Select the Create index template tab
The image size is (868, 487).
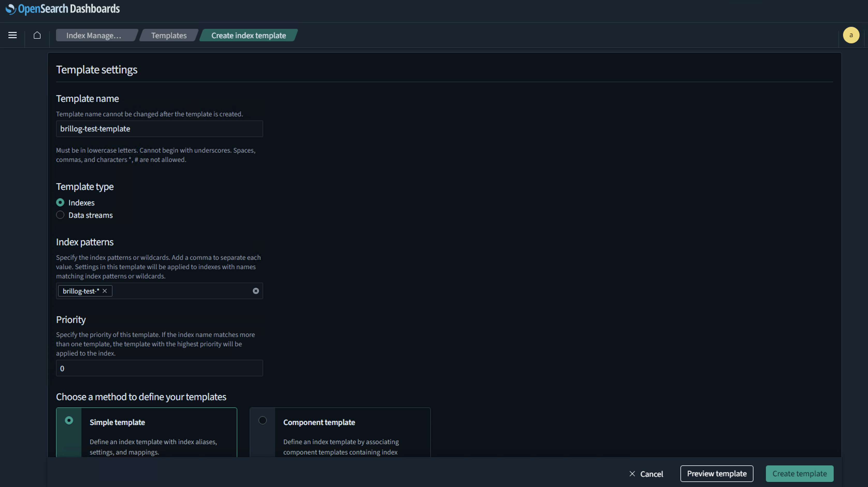coord(248,35)
